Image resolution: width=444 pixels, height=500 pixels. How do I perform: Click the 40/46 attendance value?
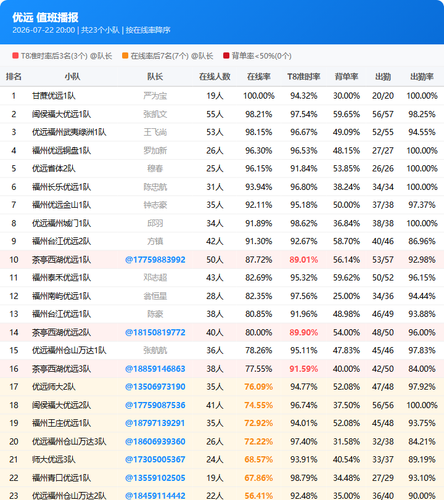(x=383, y=241)
